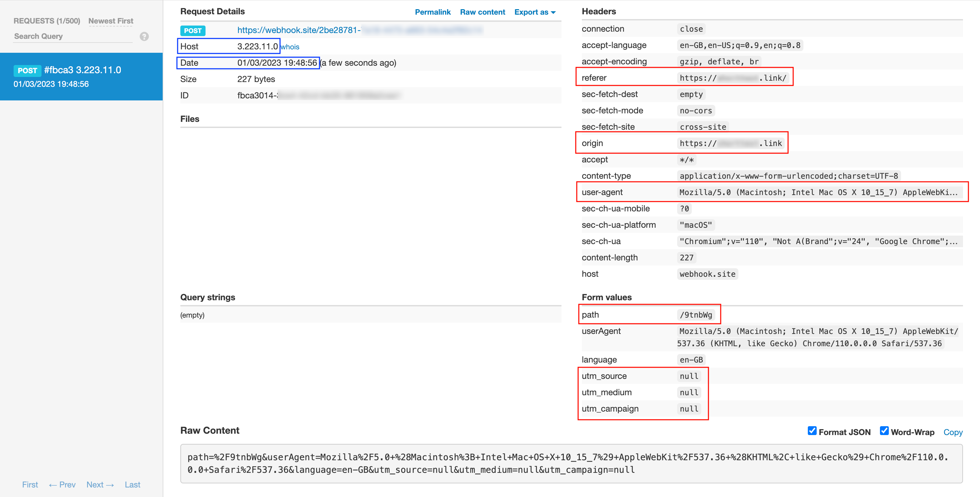
Task: Open the Raw content link
Action: [482, 12]
